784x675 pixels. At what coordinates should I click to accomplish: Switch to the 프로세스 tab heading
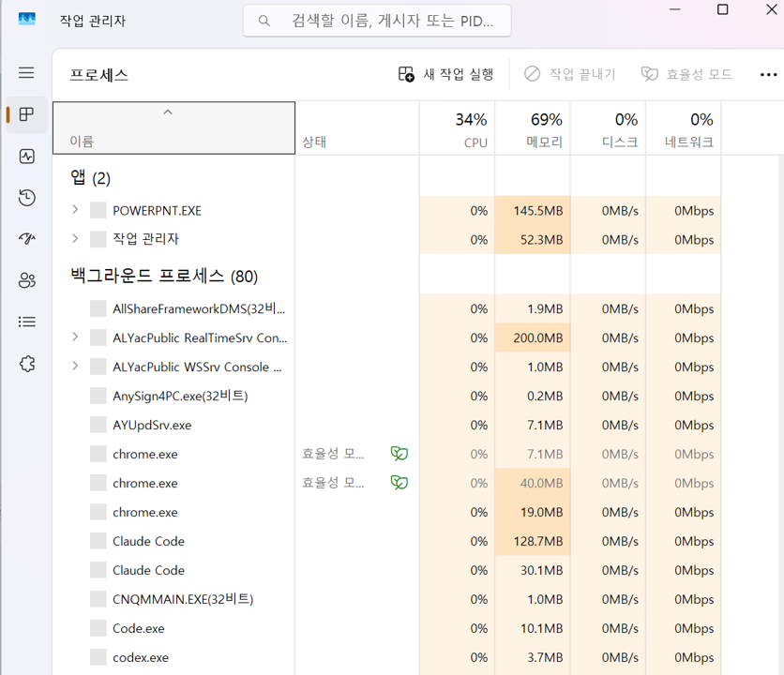click(99, 73)
